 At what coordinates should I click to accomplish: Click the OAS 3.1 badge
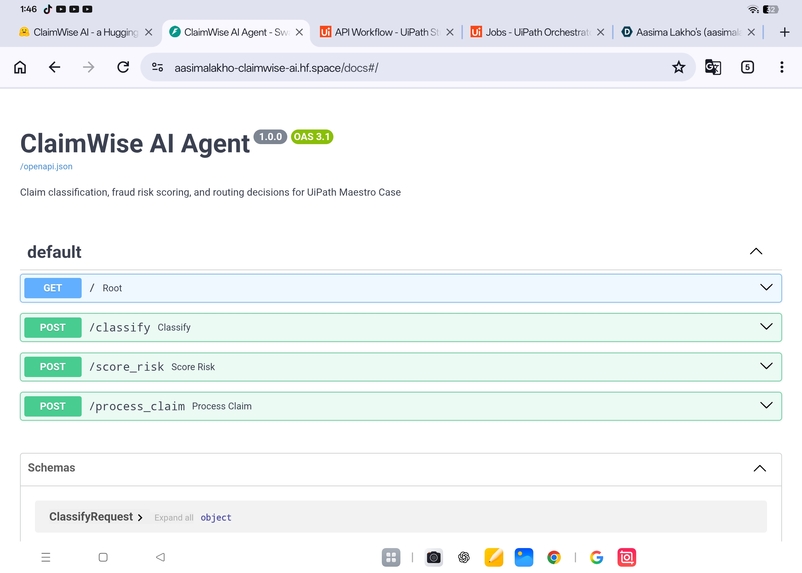312,137
